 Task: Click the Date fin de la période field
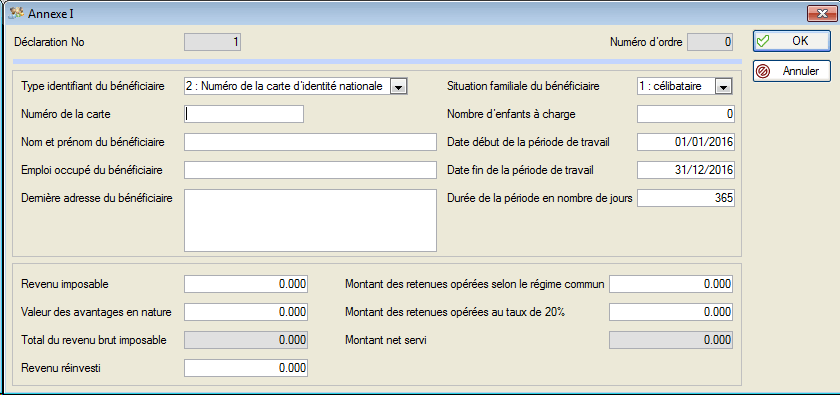tap(686, 170)
